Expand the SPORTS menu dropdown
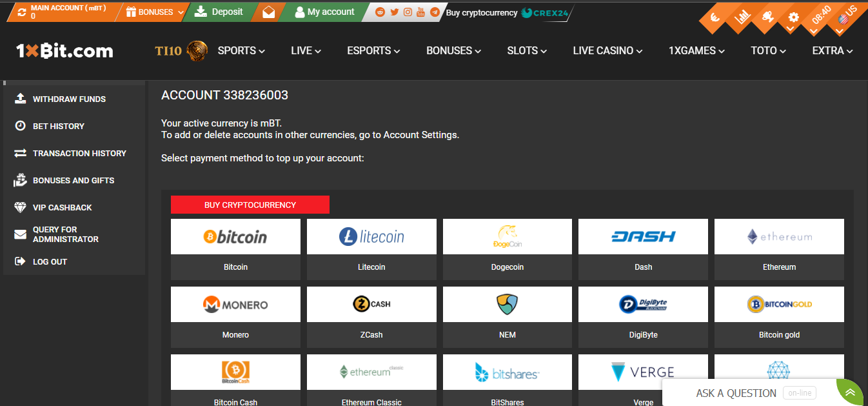 tap(241, 51)
